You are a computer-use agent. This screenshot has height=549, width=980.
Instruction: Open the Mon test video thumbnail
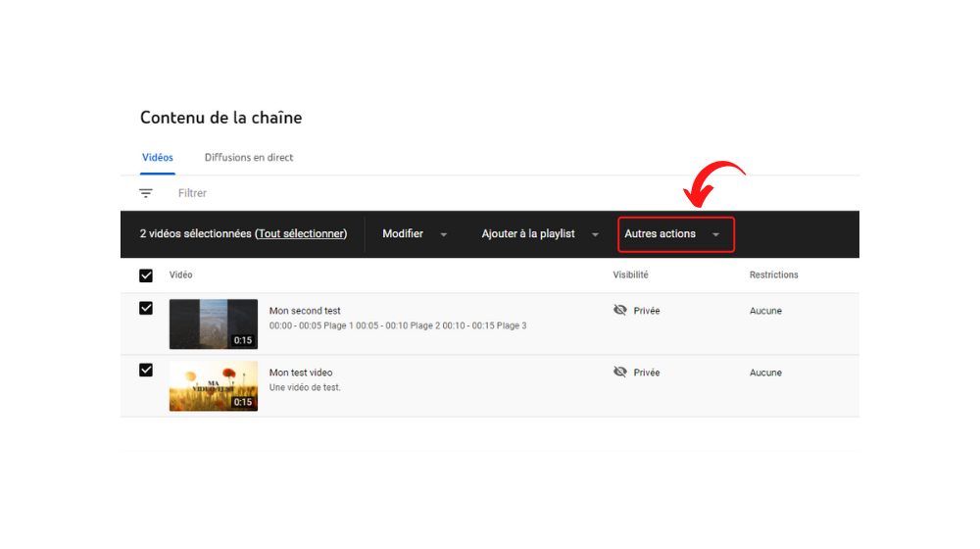(213, 386)
